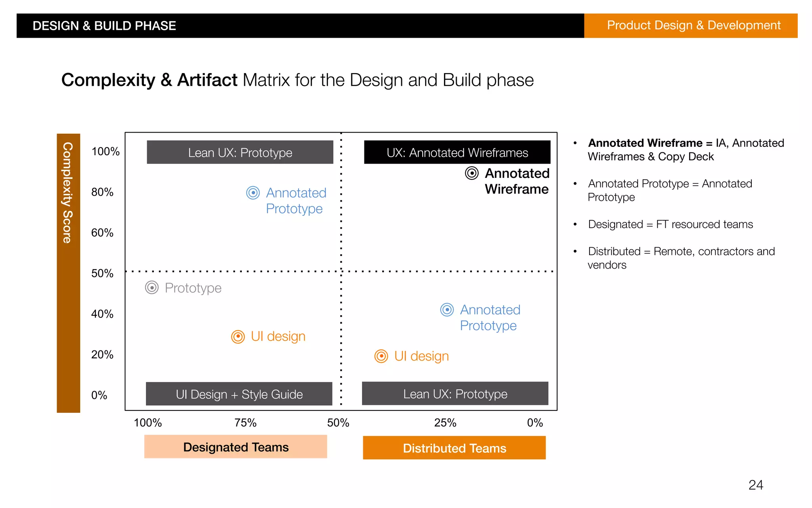Click the 0% label on the complexity axis
Image resolution: width=812 pixels, height=508 pixels.
[x=99, y=395]
